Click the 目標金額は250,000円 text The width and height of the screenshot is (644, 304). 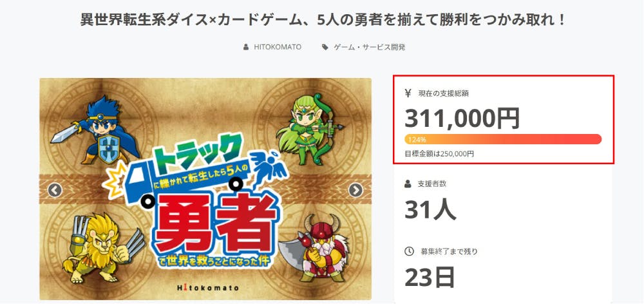pos(439,154)
